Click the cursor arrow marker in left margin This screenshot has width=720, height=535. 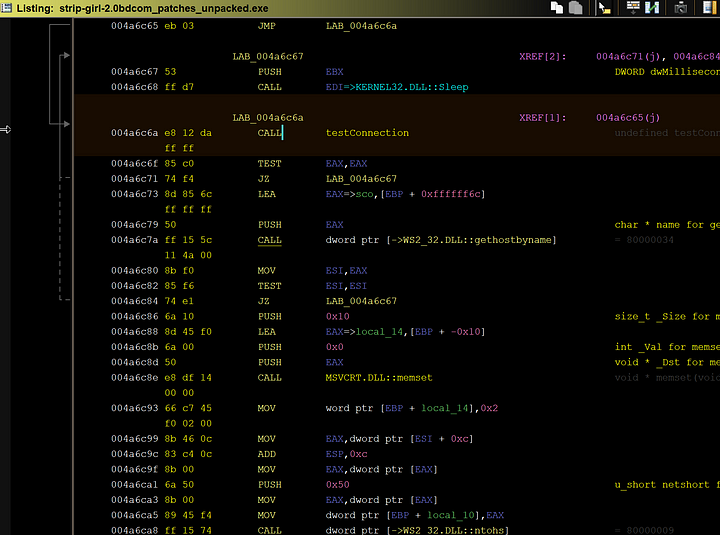pos(6,130)
